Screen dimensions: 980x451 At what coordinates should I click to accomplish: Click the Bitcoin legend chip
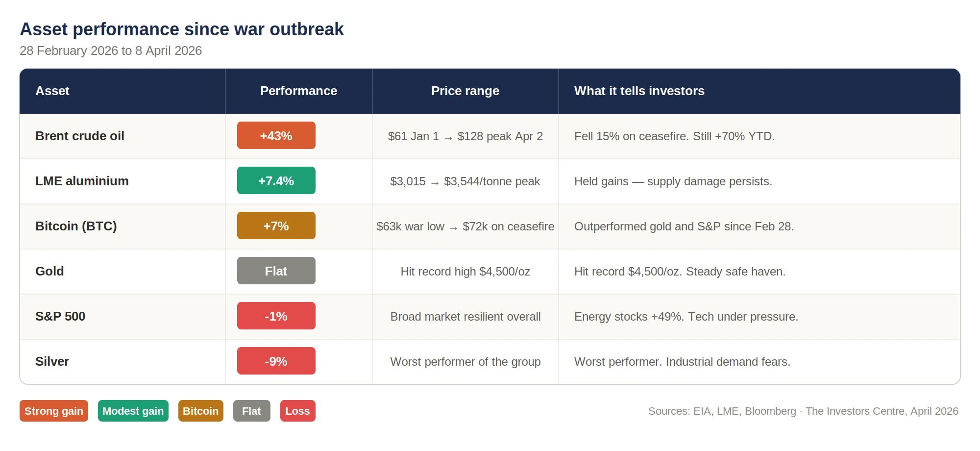200,411
